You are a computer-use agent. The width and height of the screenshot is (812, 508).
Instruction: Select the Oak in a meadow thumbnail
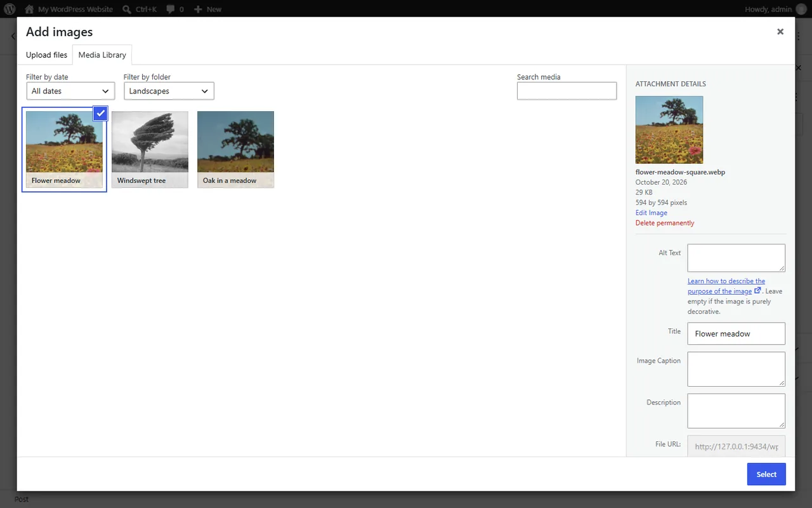pyautogui.click(x=235, y=150)
